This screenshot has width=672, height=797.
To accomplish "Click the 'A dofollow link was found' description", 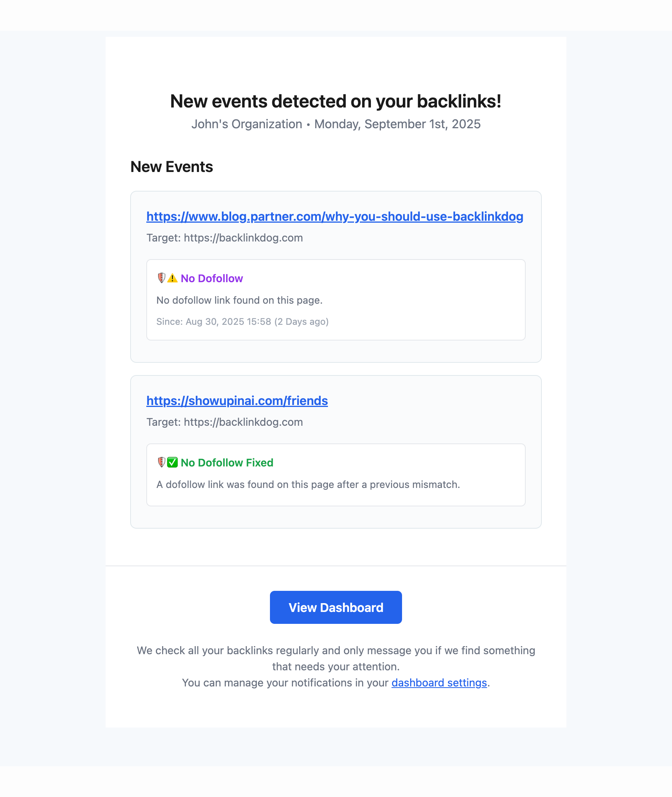I will pyautogui.click(x=308, y=484).
